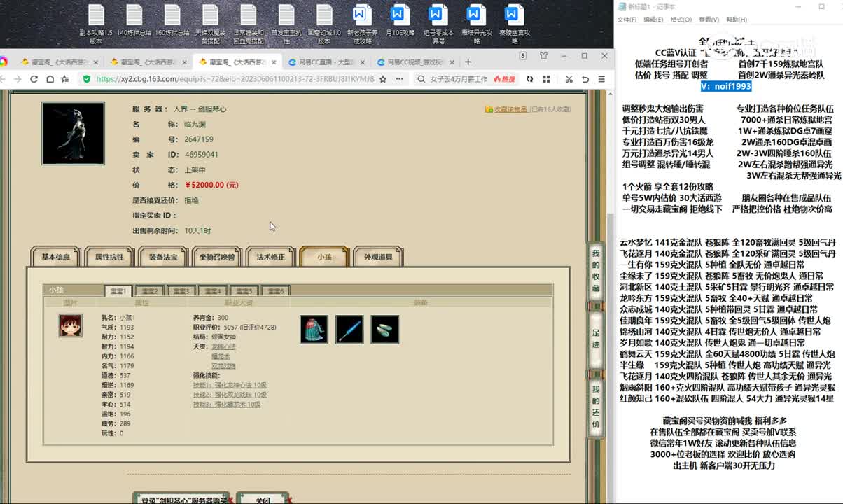Image resolution: width=843 pixels, height=504 pixels.
Task: Click the 龙神心法 talent link
Action: tap(223, 346)
